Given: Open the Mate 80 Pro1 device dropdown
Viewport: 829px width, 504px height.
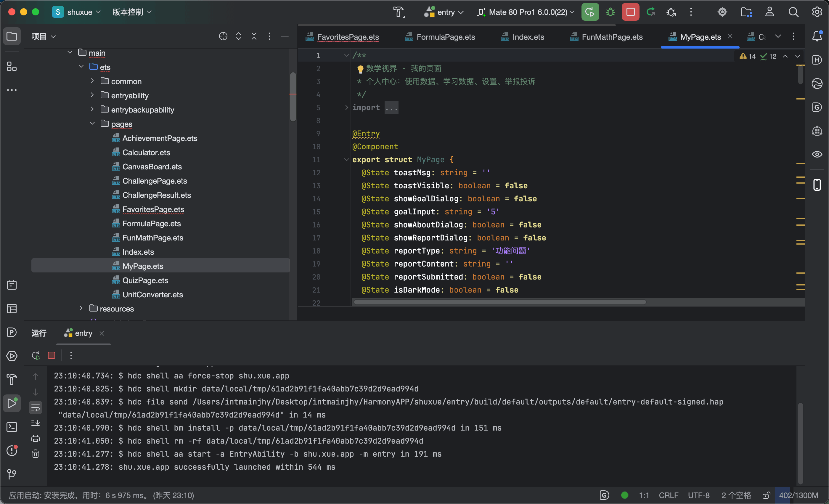Looking at the screenshot, I should click(526, 12).
